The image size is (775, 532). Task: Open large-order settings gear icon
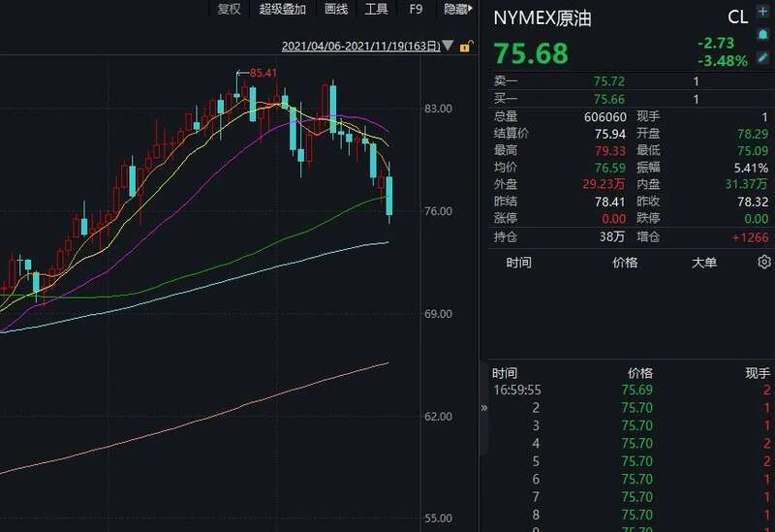[x=763, y=263]
